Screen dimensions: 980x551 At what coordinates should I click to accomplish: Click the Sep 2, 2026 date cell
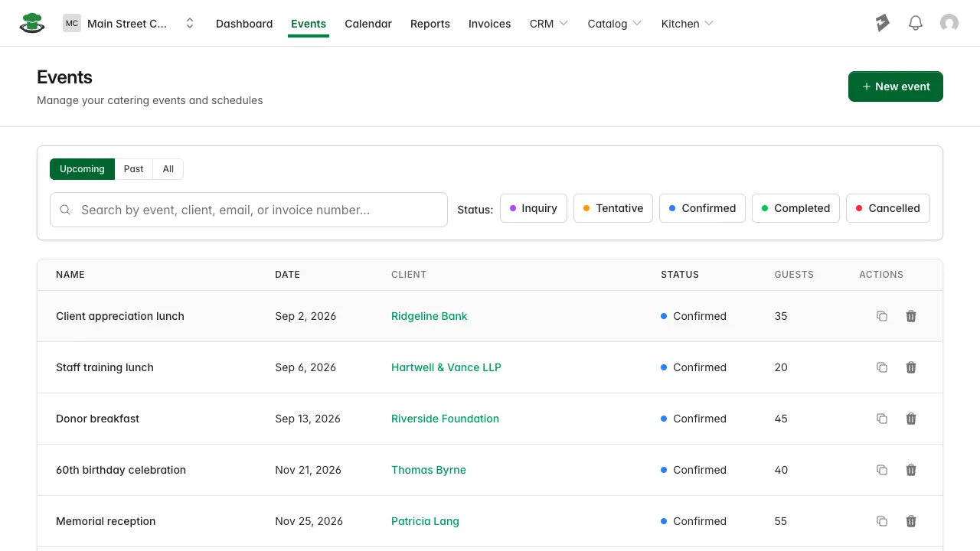point(305,316)
